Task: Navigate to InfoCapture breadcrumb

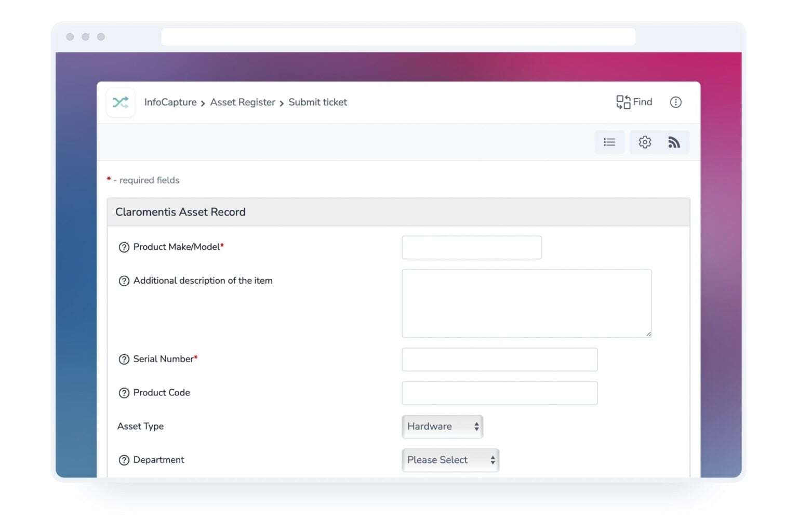Action: coord(170,102)
